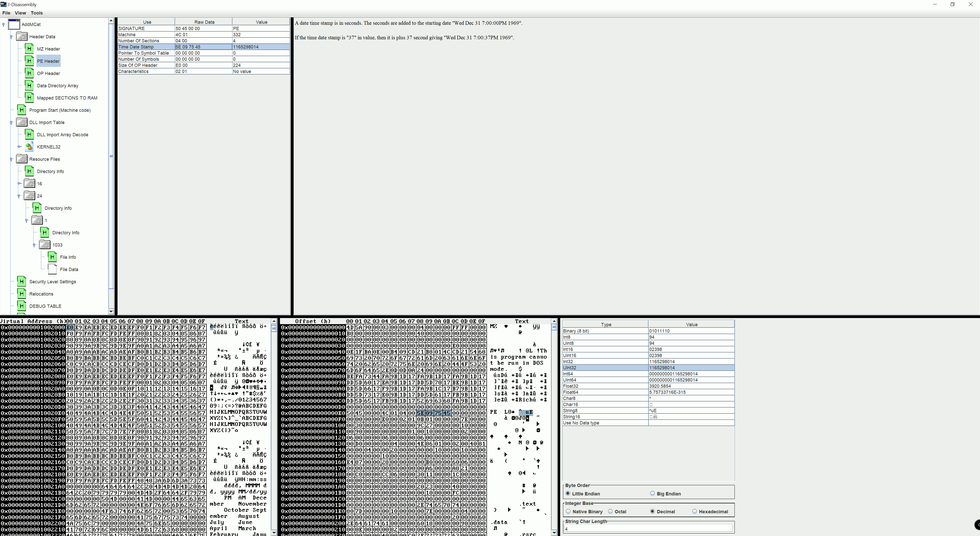The image size is (980, 536).
Task: Select the OP Header tree icon
Action: (x=29, y=73)
